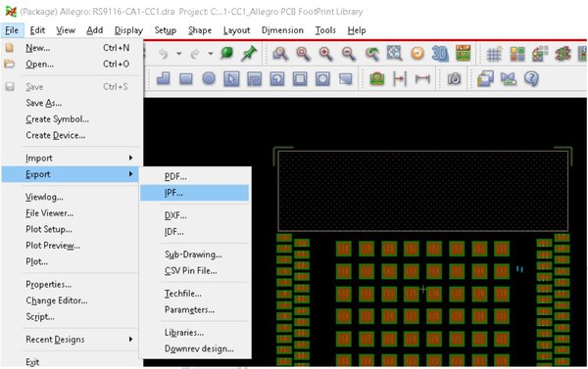
Task: Click the Flip design icon
Action: (x=464, y=53)
